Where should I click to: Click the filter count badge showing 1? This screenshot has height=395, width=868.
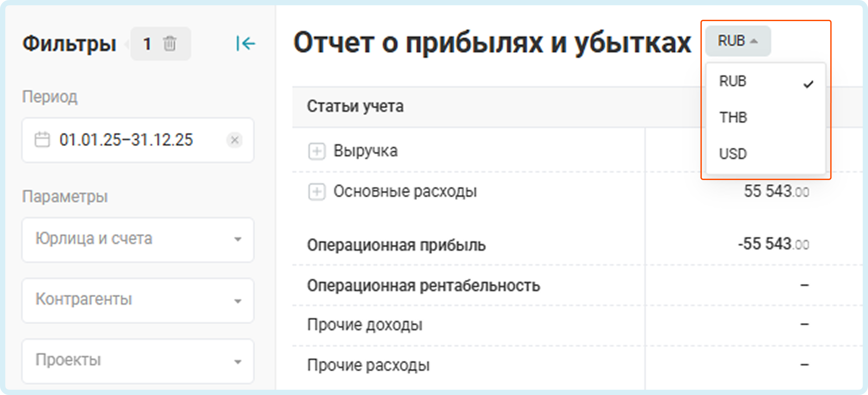point(147,44)
